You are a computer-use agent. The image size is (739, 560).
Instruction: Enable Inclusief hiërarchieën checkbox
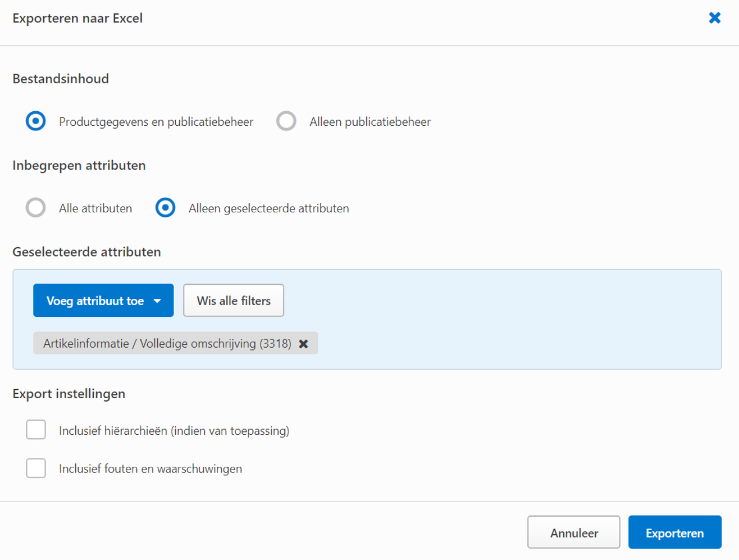(x=35, y=430)
